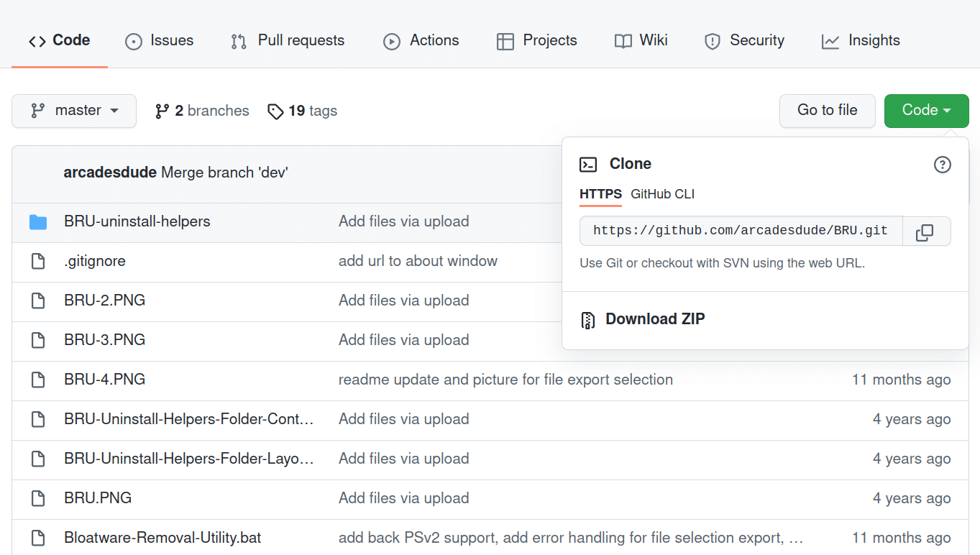This screenshot has width=980, height=555.
Task: Expand the master branch dropdown
Action: 74,111
